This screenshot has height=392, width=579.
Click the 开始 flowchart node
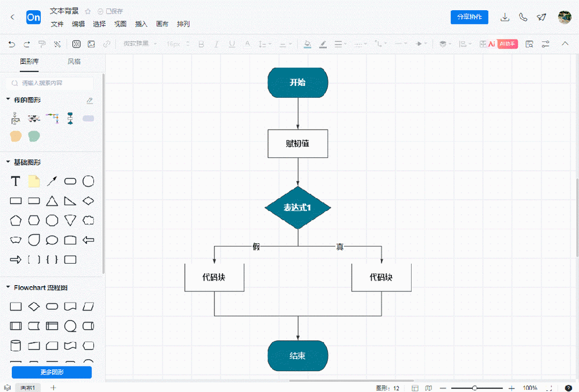point(297,83)
